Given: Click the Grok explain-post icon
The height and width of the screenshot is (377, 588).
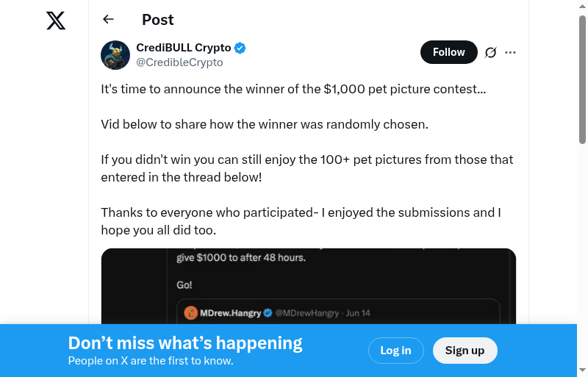Looking at the screenshot, I should click(x=490, y=52).
